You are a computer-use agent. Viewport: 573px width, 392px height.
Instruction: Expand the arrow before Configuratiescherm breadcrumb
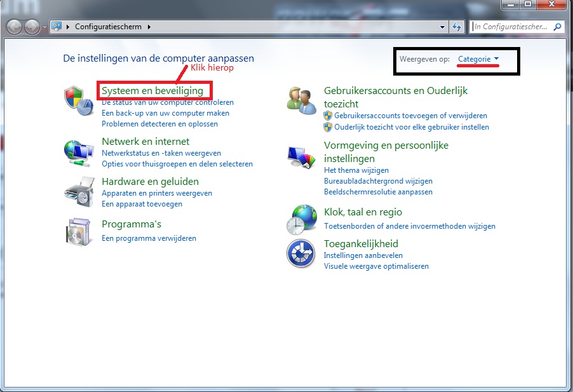pyautogui.click(x=68, y=27)
